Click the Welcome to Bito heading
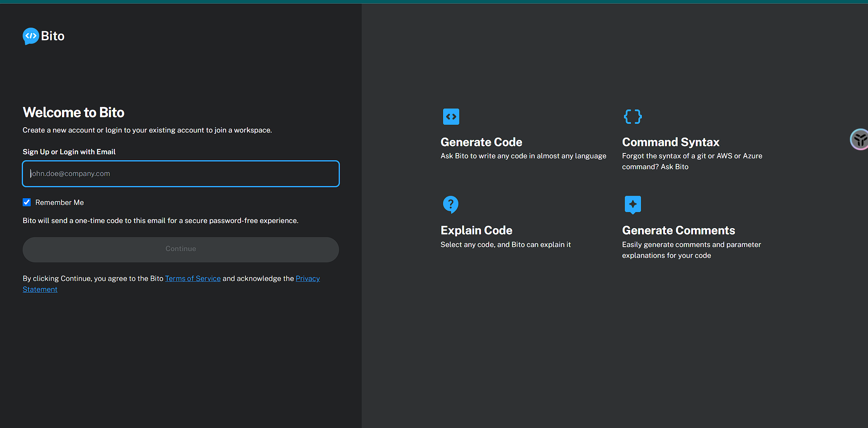Screen dimensions: 868x428 (x=74, y=112)
